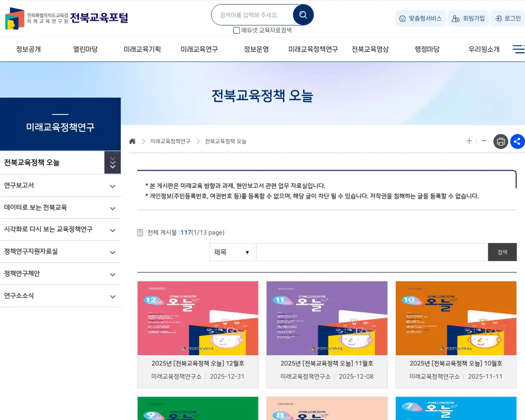
Task: Share the page via the share icon
Action: pyautogui.click(x=518, y=141)
